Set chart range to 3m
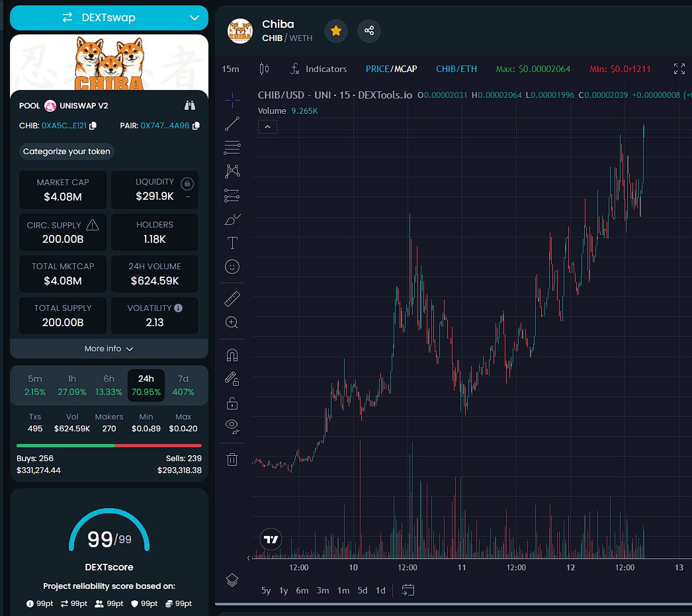The height and width of the screenshot is (616, 692). pyautogui.click(x=323, y=590)
